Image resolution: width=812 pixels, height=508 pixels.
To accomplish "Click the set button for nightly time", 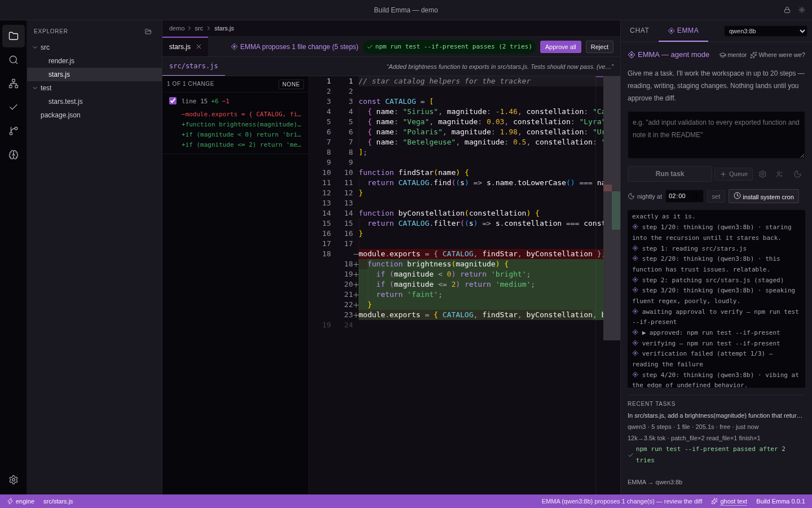I will [x=716, y=196].
